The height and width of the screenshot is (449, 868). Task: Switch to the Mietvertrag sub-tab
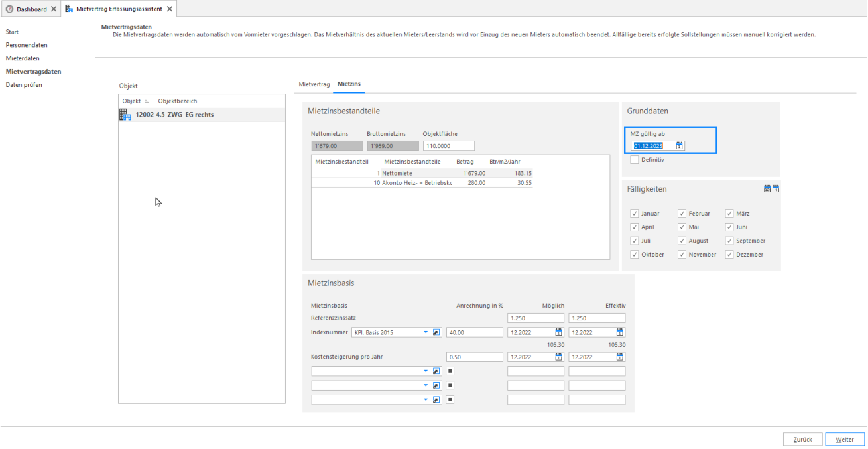click(x=314, y=84)
